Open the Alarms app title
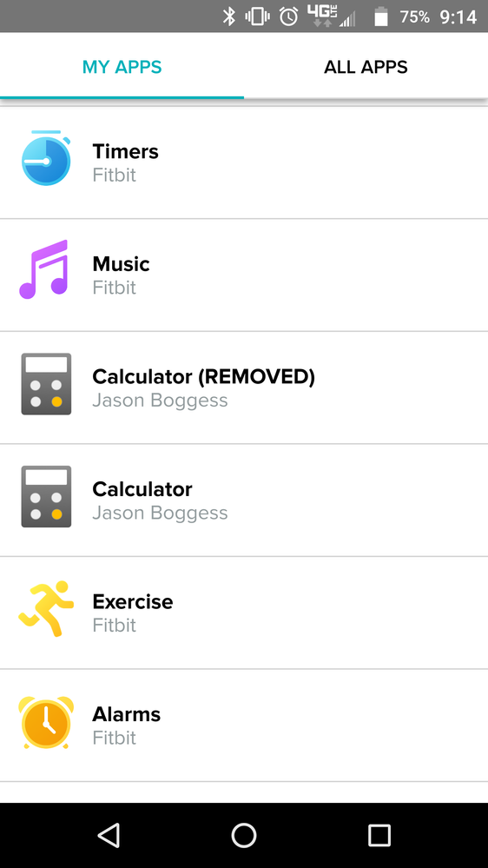Image resolution: width=488 pixels, height=868 pixels. 127,714
